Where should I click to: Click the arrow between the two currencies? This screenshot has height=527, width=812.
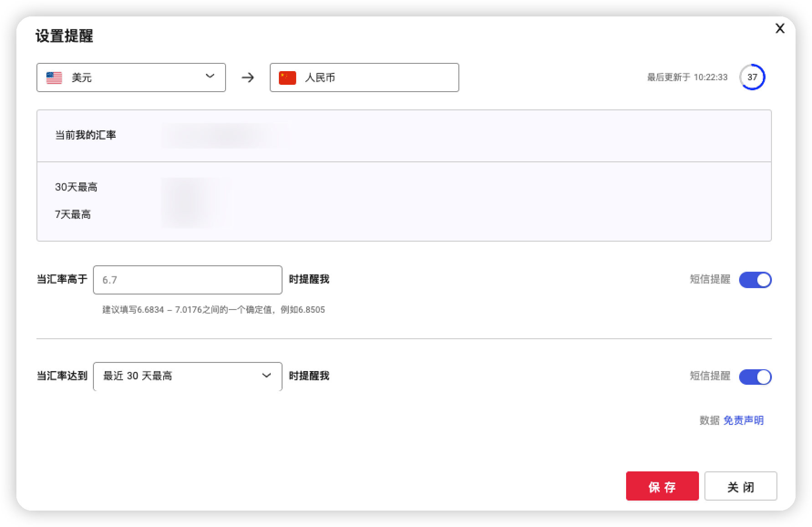(248, 77)
